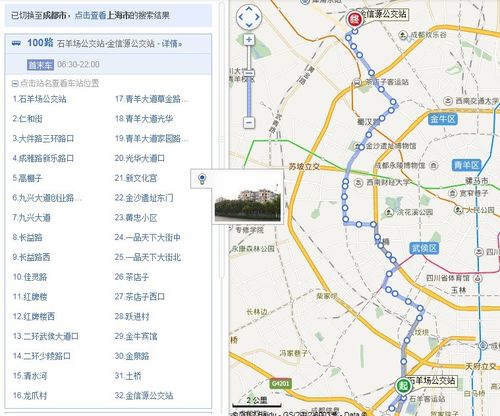Pan the map left with the arrow
500x416 pixels.
(241, 17)
